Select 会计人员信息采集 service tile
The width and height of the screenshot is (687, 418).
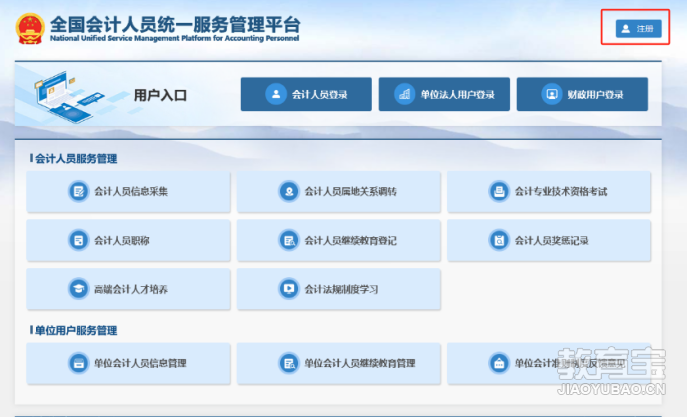[128, 192]
